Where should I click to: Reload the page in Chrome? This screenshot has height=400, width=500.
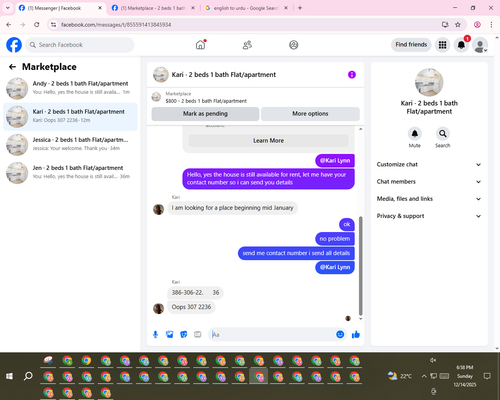(x=37, y=25)
